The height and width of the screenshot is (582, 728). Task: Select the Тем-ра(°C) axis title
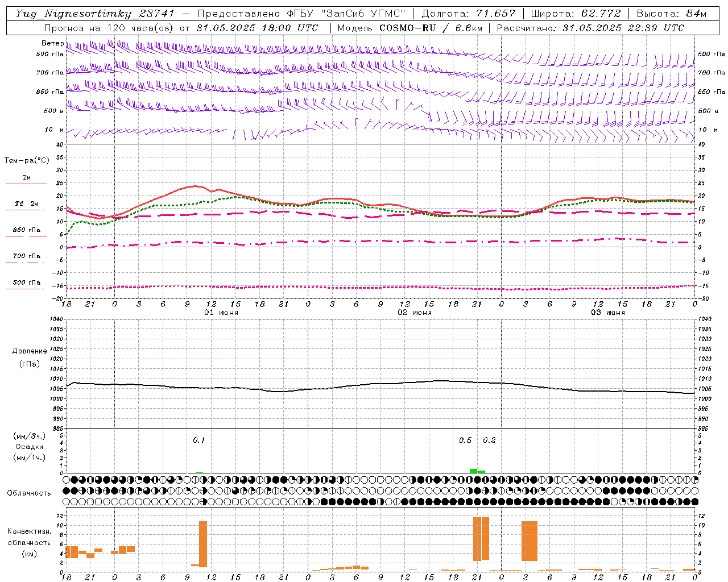[27, 161]
